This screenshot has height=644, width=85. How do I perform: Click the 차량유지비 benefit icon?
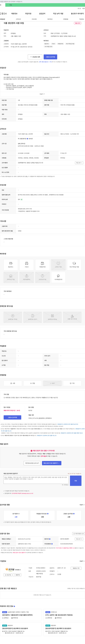(x=42, y=265)
